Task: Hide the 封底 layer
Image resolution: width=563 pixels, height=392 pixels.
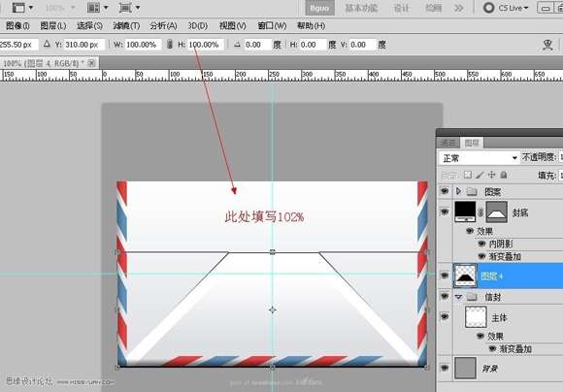Action: pyautogui.click(x=445, y=212)
